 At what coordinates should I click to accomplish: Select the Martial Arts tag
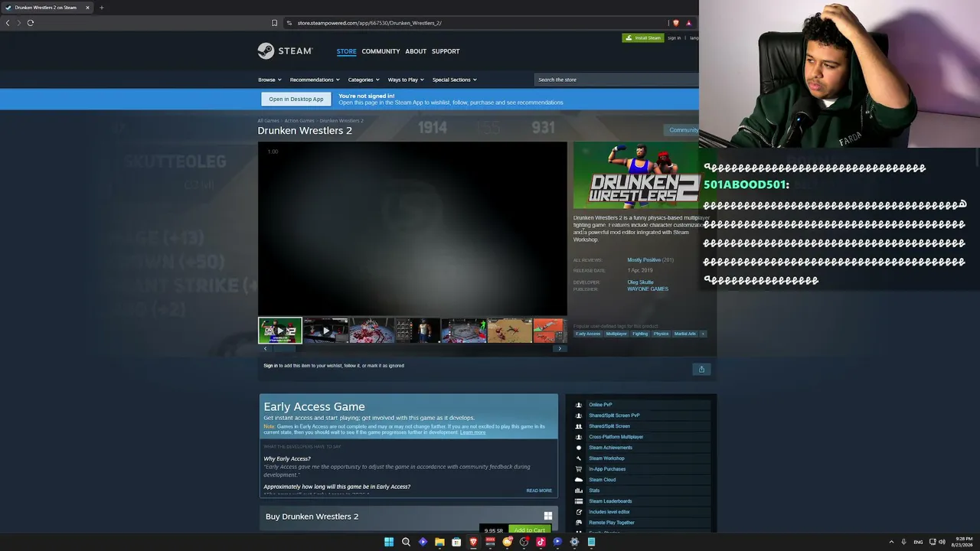(685, 334)
